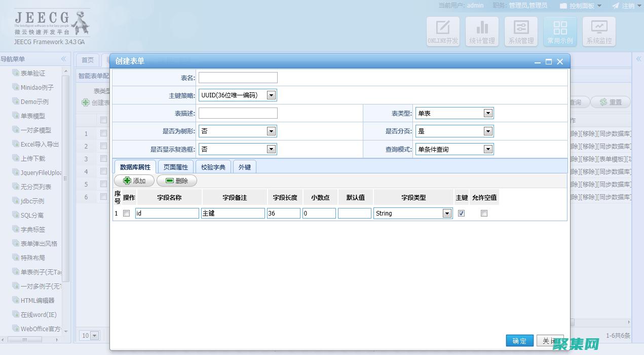Screen dimensions: 644x355
Task: Open the 主键策略 UUID dropdown
Action: [271, 95]
